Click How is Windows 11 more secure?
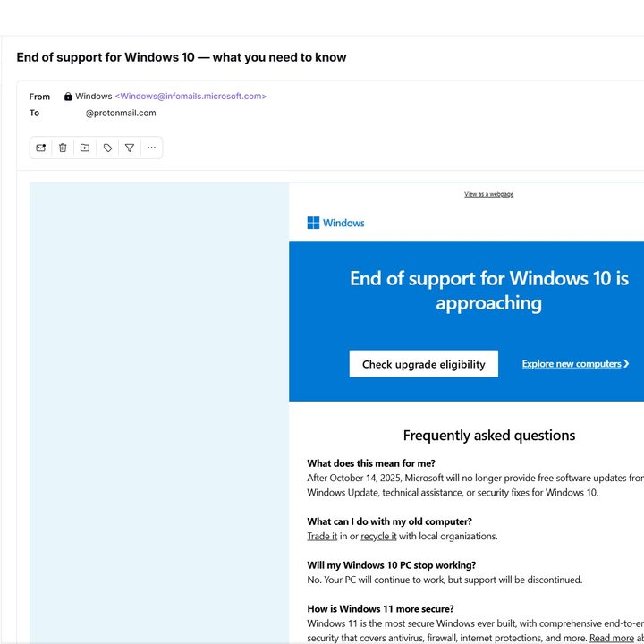Viewport: 644px width, 644px height. tap(380, 609)
